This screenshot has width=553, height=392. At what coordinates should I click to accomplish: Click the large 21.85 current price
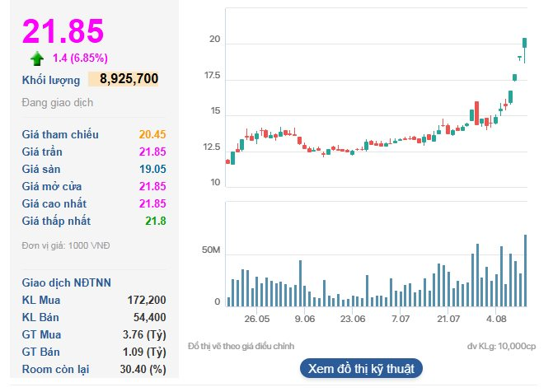pos(63,30)
